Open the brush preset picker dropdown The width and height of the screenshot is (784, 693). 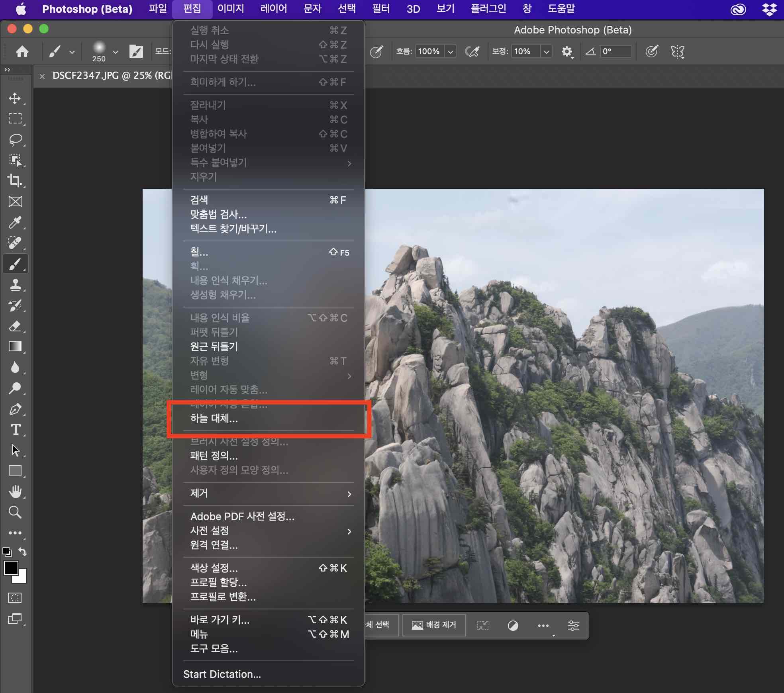(x=115, y=52)
